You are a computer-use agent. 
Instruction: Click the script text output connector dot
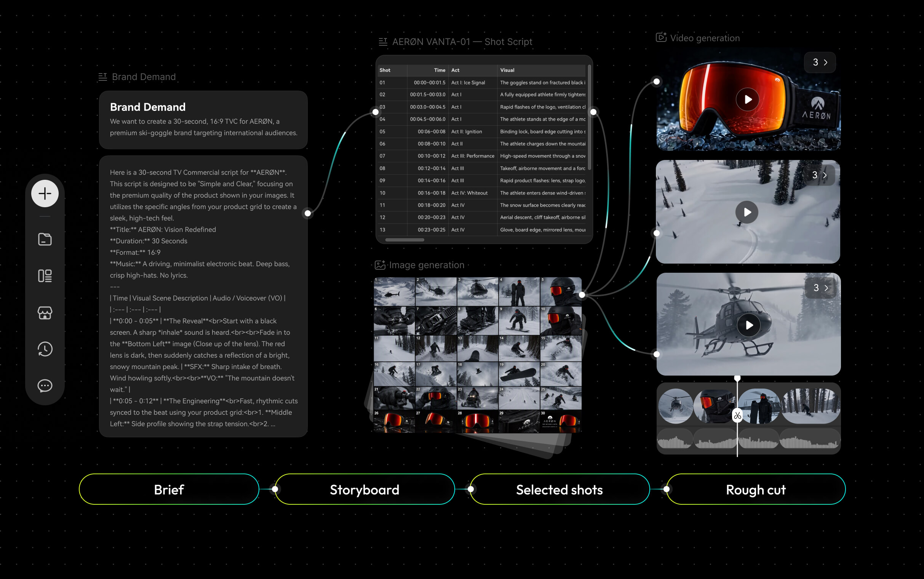[x=308, y=213]
